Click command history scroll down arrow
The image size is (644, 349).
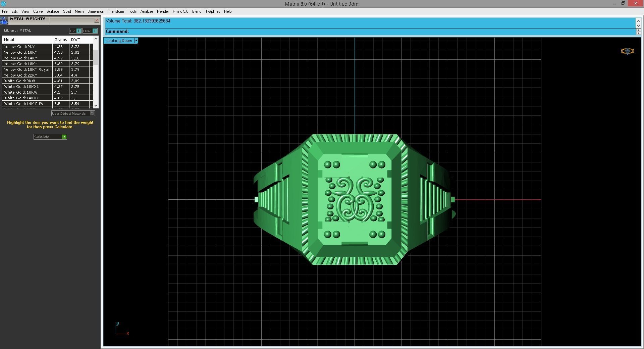[638, 26]
